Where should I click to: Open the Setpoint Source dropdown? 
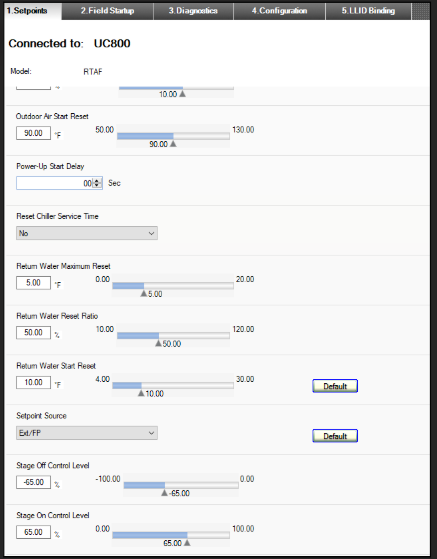pyautogui.click(x=87, y=433)
